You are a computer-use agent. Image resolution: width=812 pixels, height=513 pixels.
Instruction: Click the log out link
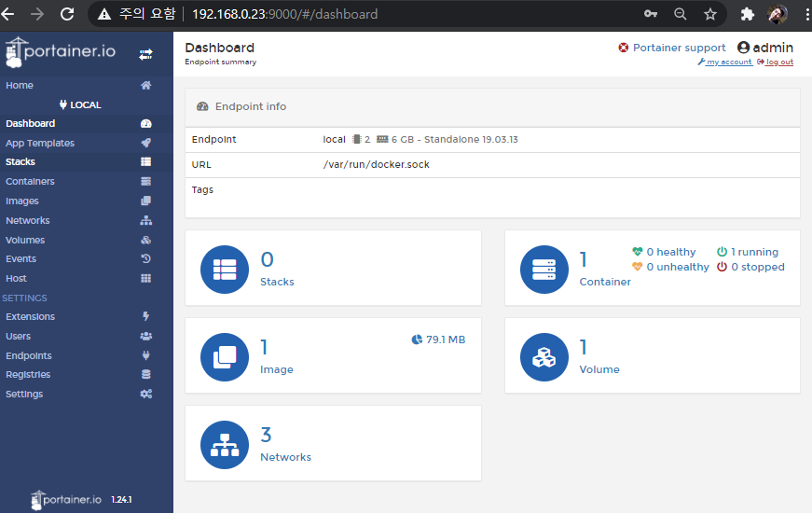point(779,62)
